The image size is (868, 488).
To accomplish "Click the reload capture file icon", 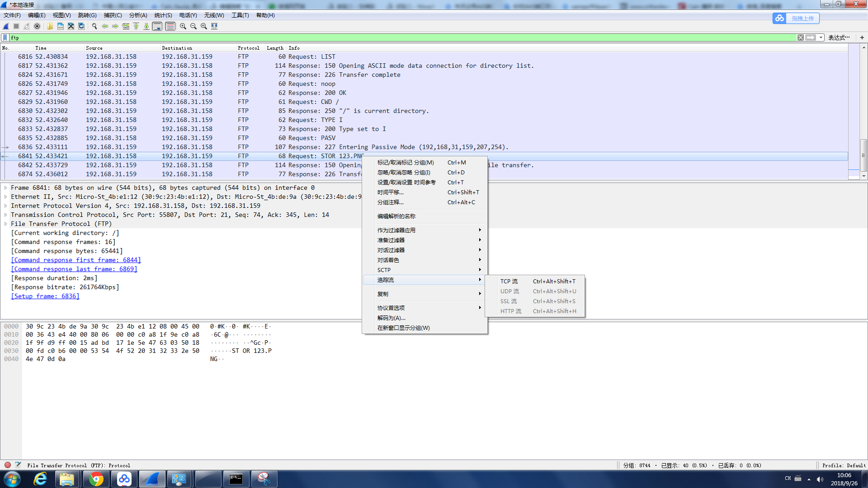I will 81,26.
